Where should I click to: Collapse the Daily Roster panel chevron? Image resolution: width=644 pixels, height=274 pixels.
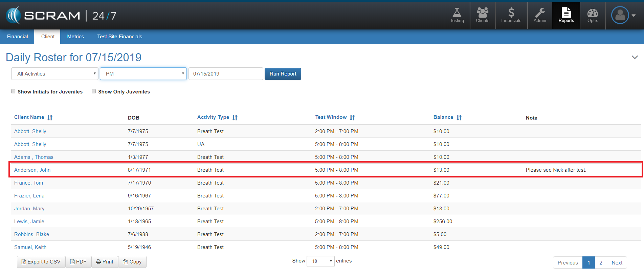point(635,57)
